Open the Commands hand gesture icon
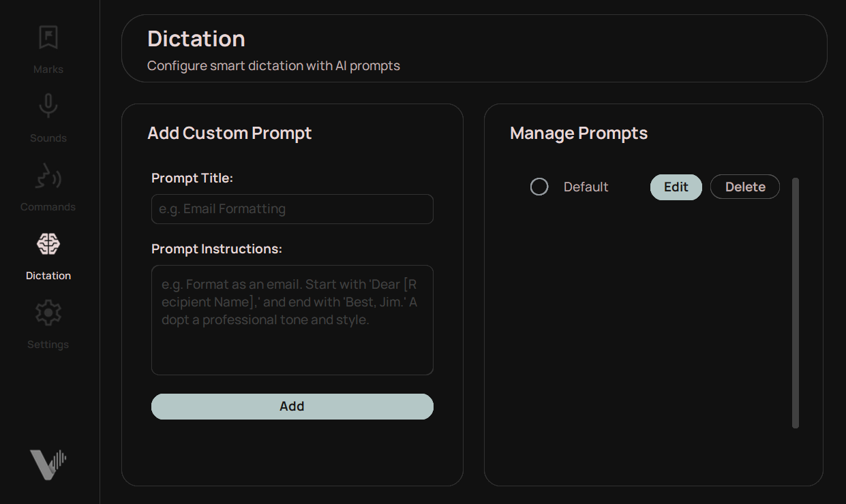Screen dimensions: 846x504 click(48, 176)
